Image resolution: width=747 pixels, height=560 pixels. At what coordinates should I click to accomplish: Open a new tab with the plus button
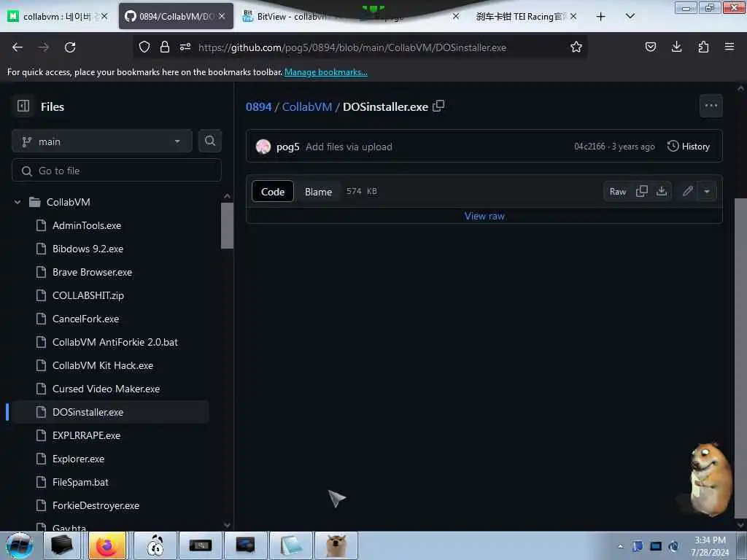601,16
